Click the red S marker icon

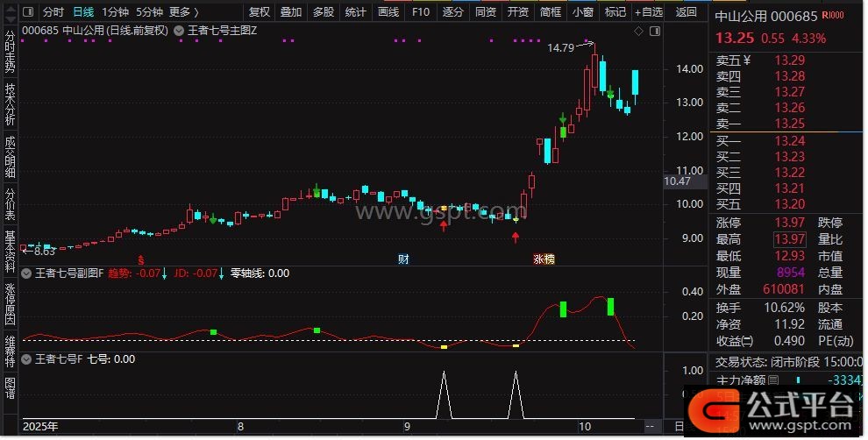140,259
